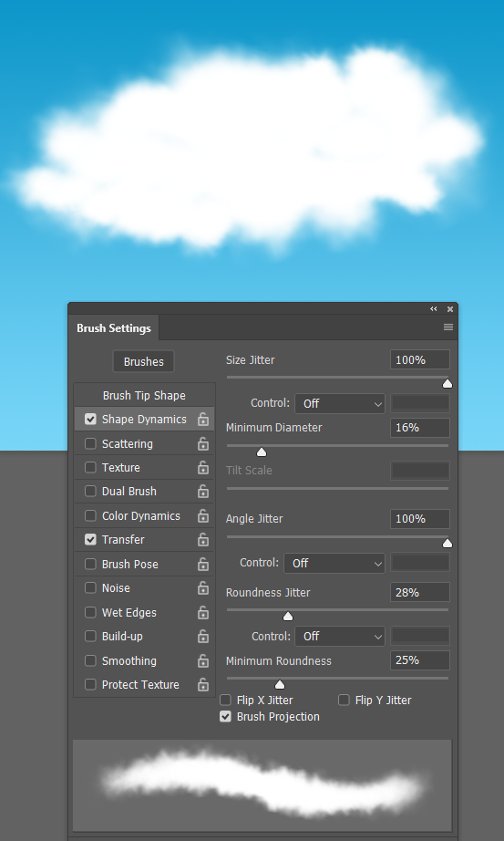Unlock the Shape Dynamics lock icon
Viewport: 504px width, 841px height.
[202, 420]
